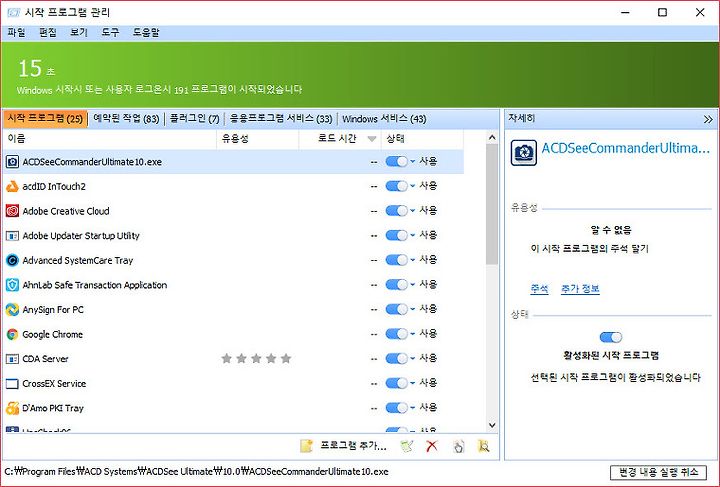Viewport: 720px width, 487px height.
Task: Open the 도구 menu
Action: pos(110,33)
